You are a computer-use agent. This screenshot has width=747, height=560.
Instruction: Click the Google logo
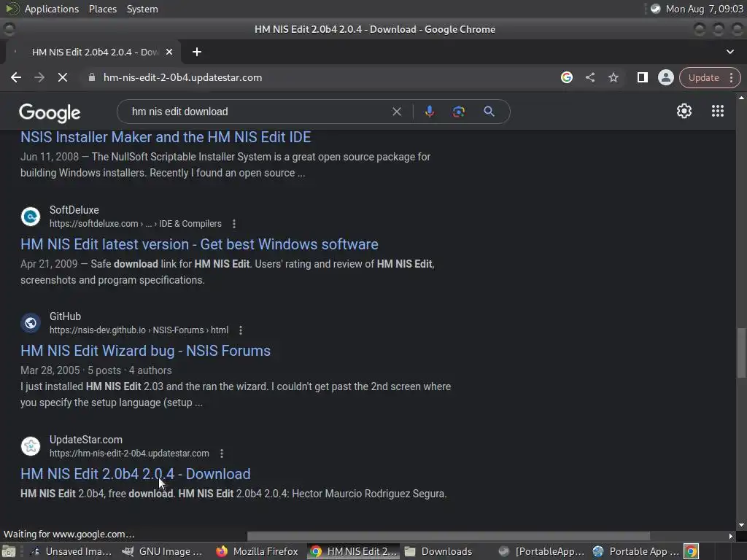click(x=50, y=113)
